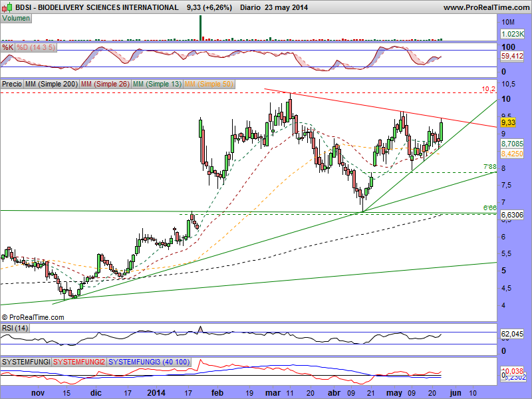532x399 pixels.
Task: Click the feb label on the time axis
Action: tap(217, 393)
